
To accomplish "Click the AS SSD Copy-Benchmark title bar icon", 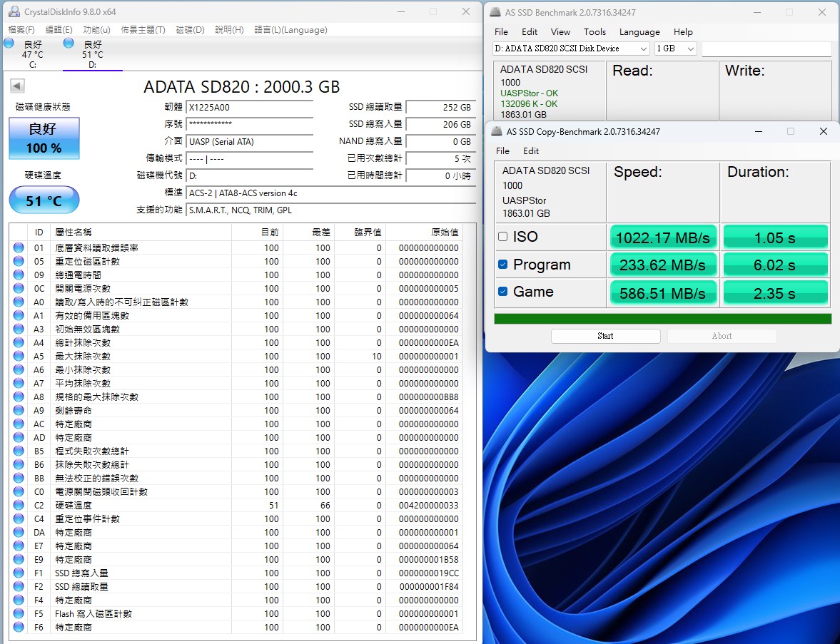I will click(x=497, y=131).
